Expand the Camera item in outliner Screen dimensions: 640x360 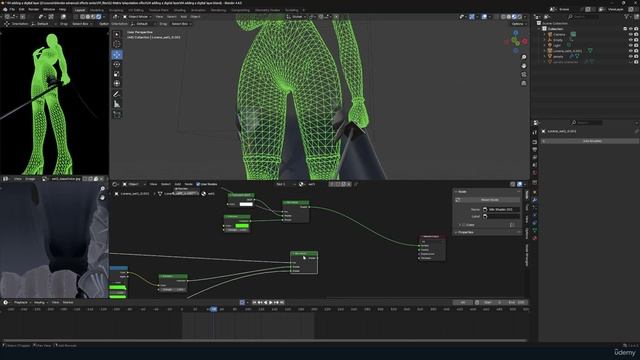click(544, 35)
